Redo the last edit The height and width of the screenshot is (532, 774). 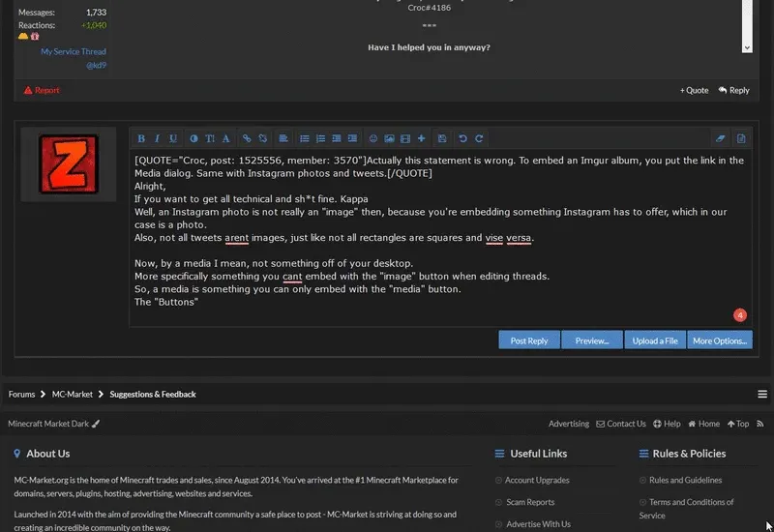point(479,138)
